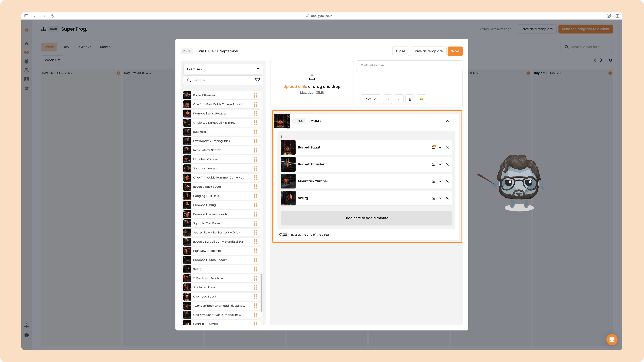Click the 01:30 rest time value
This screenshot has height=362, width=644.
[283, 235]
